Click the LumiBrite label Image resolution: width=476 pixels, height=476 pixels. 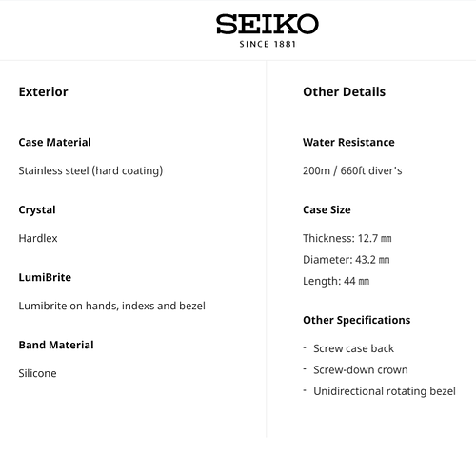(x=45, y=277)
